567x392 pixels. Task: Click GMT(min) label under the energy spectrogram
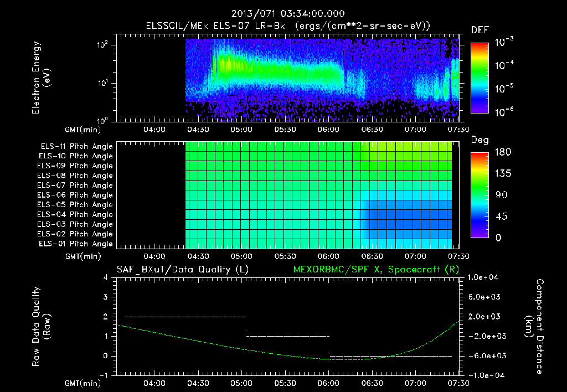83,130
